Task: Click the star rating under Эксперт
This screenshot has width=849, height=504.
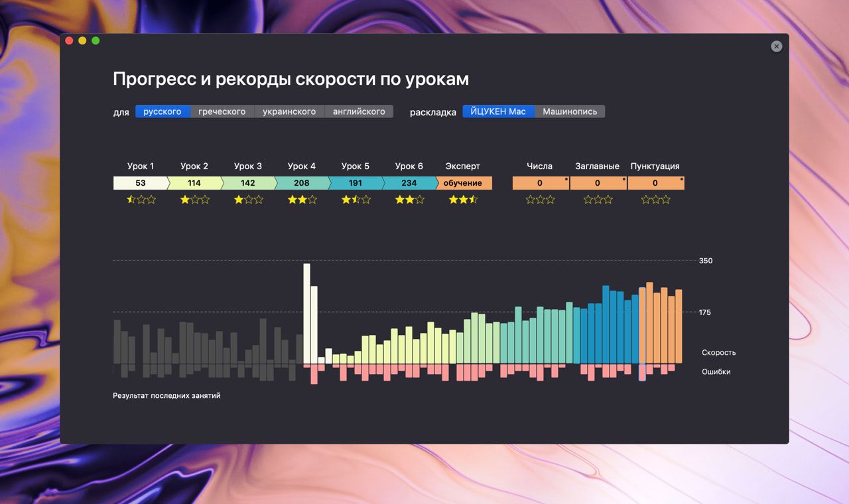Action: [x=464, y=200]
